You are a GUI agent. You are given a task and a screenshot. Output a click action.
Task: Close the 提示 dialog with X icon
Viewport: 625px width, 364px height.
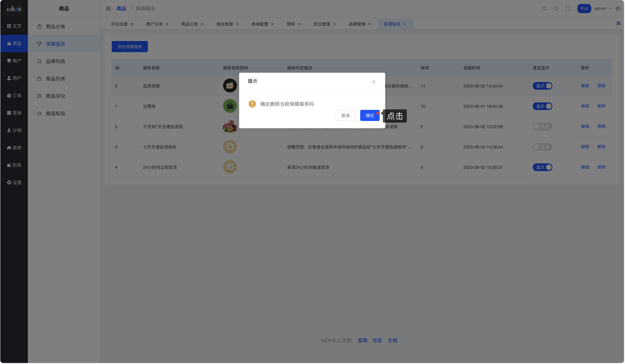point(374,82)
